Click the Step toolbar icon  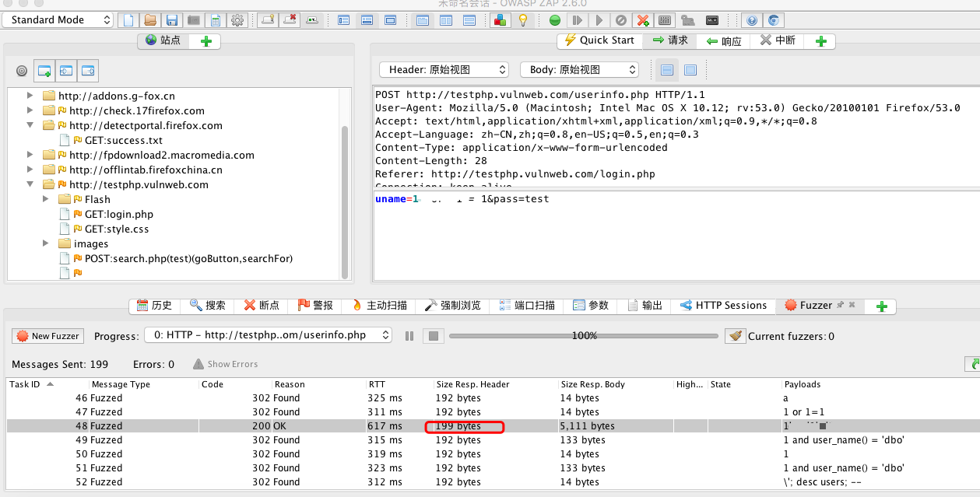577,20
